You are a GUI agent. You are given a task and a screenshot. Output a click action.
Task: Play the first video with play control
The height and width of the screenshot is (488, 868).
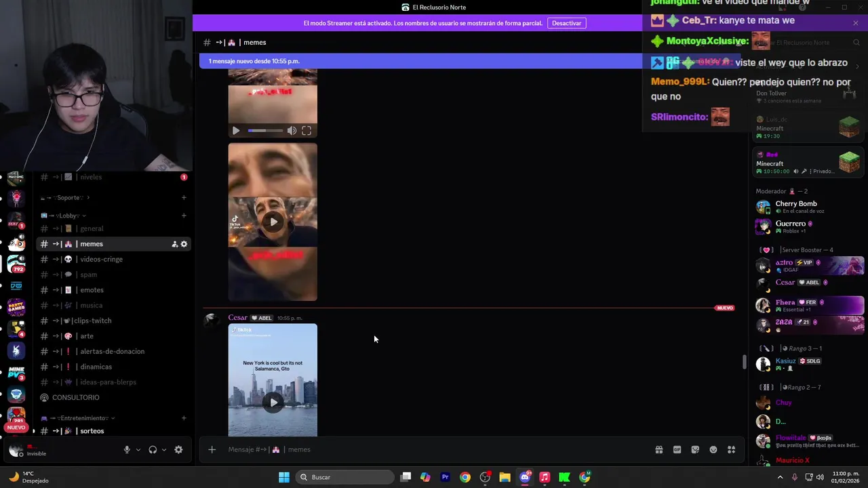235,131
